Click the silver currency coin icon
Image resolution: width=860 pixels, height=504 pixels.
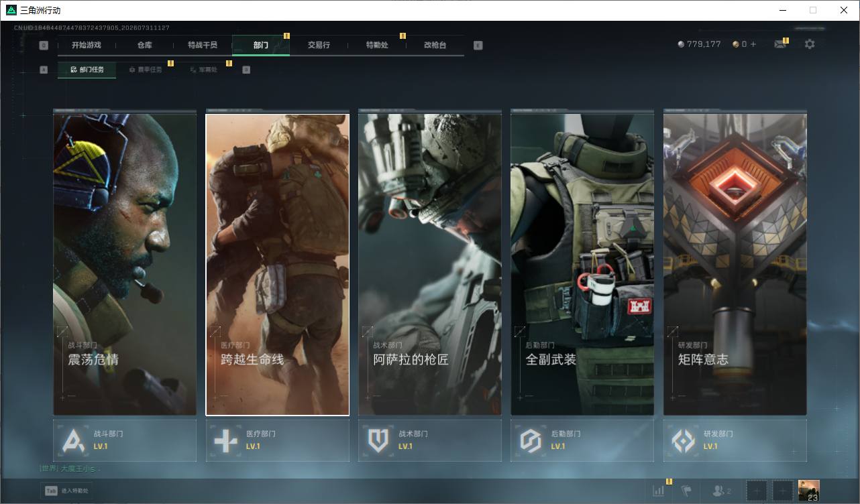tap(682, 44)
